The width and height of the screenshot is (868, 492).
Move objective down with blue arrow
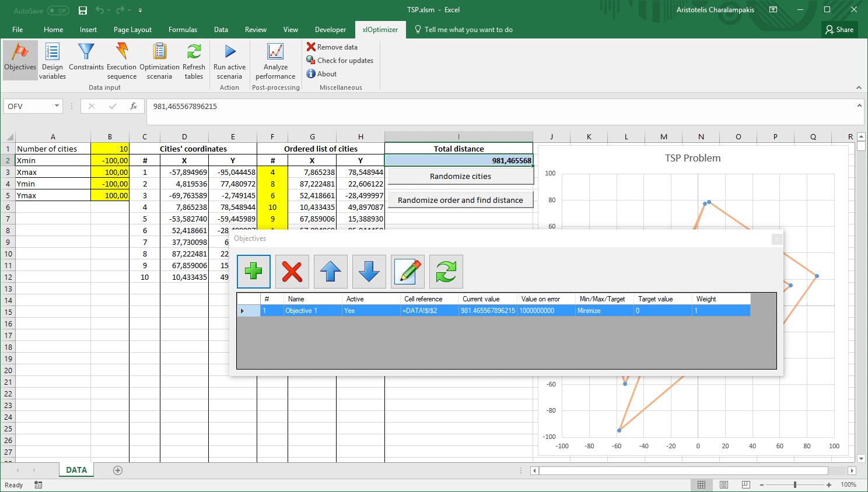(369, 272)
